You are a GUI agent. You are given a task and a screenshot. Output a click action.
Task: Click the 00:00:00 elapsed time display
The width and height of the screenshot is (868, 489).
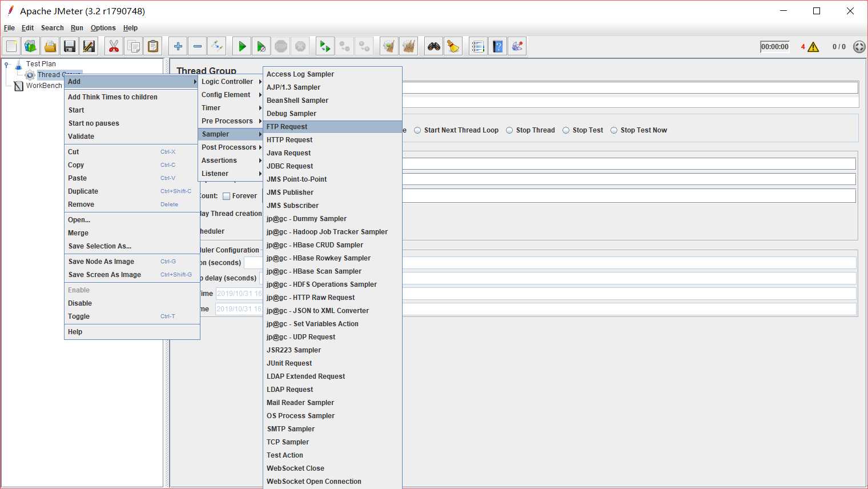(775, 47)
